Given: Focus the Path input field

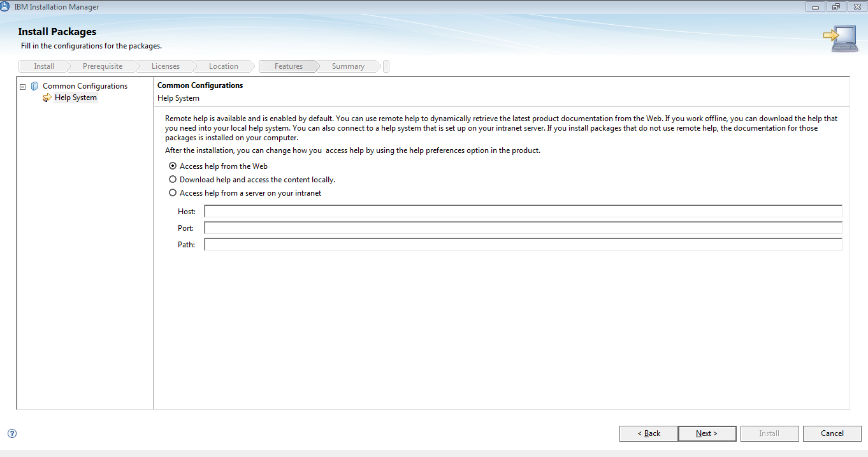Looking at the screenshot, I should 523,245.
